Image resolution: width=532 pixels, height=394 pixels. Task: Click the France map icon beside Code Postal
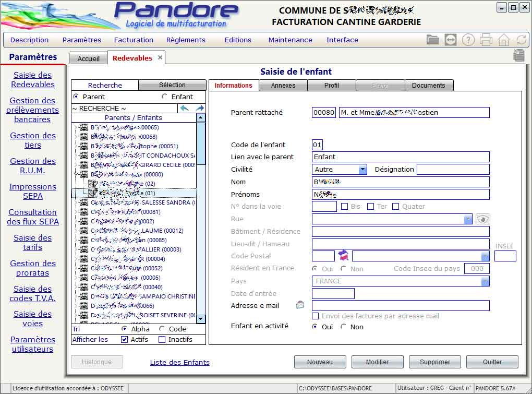pos(343,255)
